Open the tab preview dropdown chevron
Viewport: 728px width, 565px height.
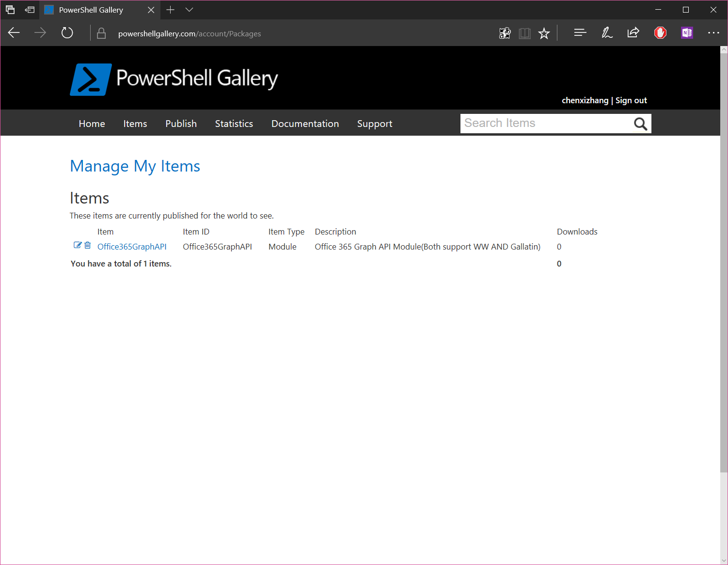pyautogui.click(x=189, y=10)
